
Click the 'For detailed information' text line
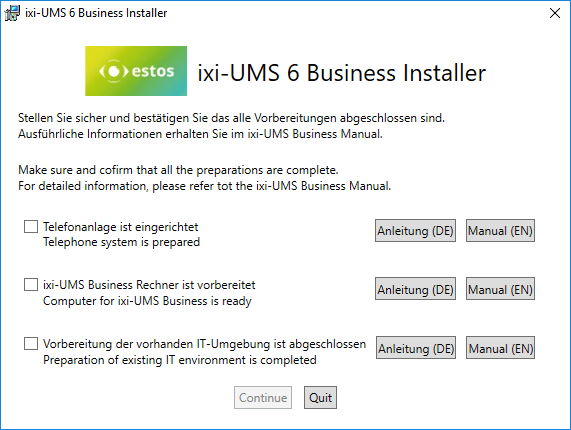click(x=205, y=186)
